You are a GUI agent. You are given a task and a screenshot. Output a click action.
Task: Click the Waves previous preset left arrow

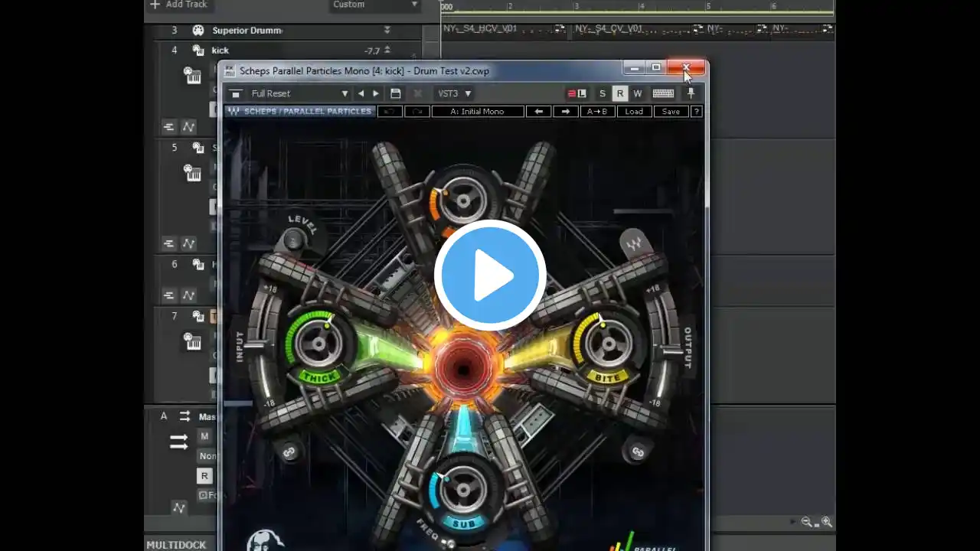pyautogui.click(x=539, y=112)
